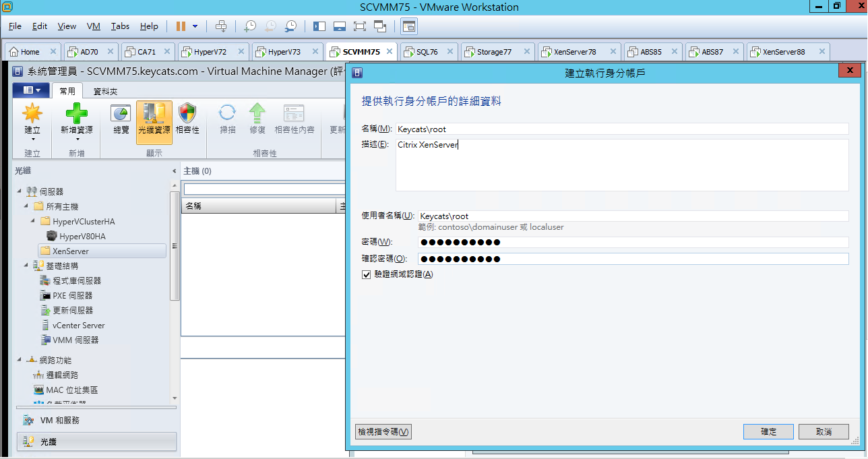Viewport: 868px width, 459px height.
Task: Click the 名稱 (Name) input field
Action: pos(621,129)
